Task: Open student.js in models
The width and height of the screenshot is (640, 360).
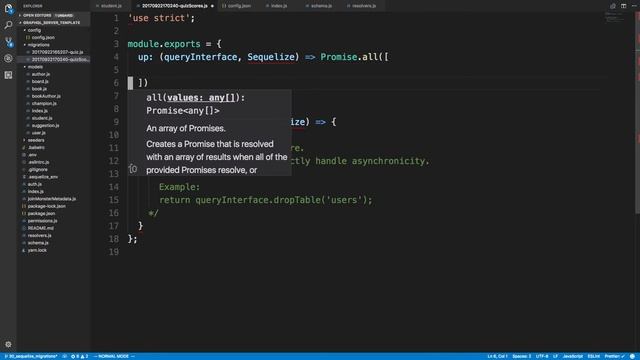Action: point(42,118)
